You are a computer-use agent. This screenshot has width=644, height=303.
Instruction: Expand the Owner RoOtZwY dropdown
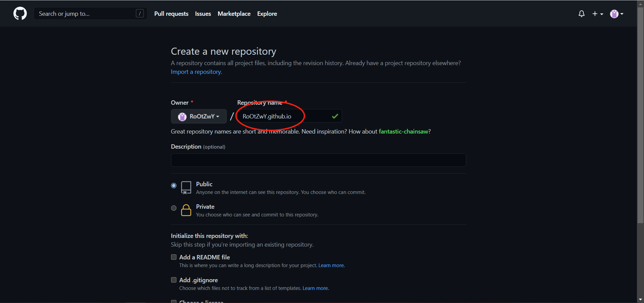click(199, 116)
